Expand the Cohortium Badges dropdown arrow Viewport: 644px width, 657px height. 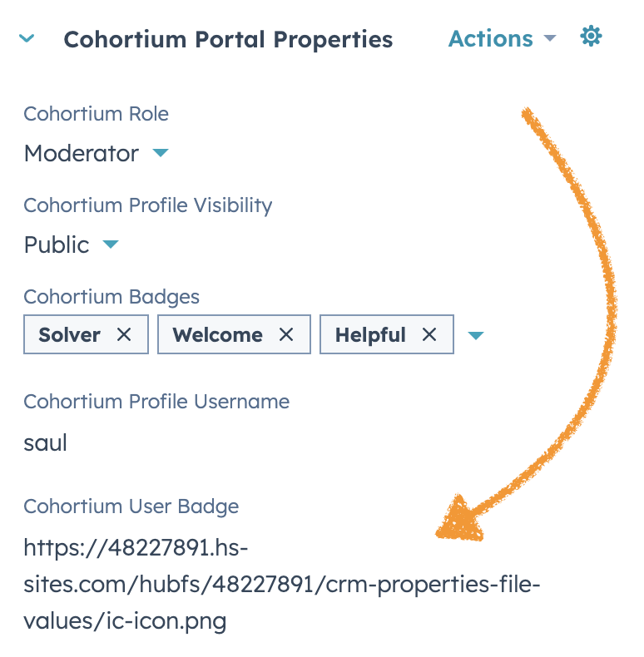[476, 335]
